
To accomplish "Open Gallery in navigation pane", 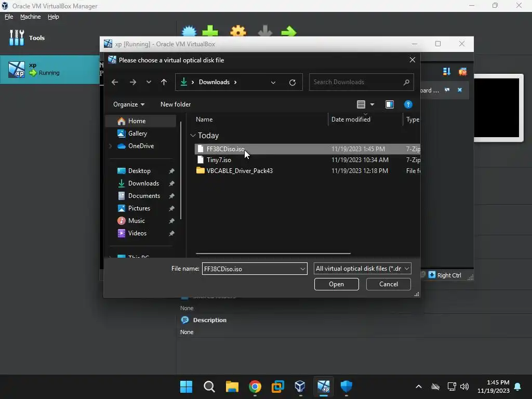I will (137, 134).
